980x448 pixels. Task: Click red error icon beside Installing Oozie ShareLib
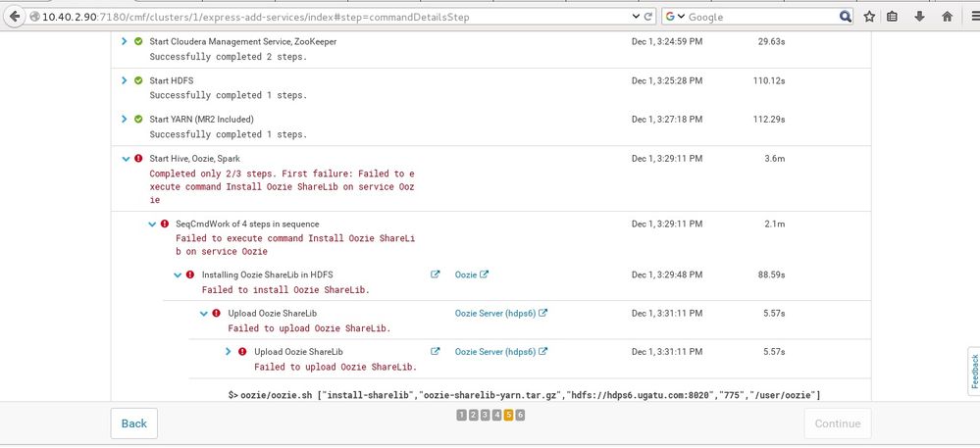point(190,274)
